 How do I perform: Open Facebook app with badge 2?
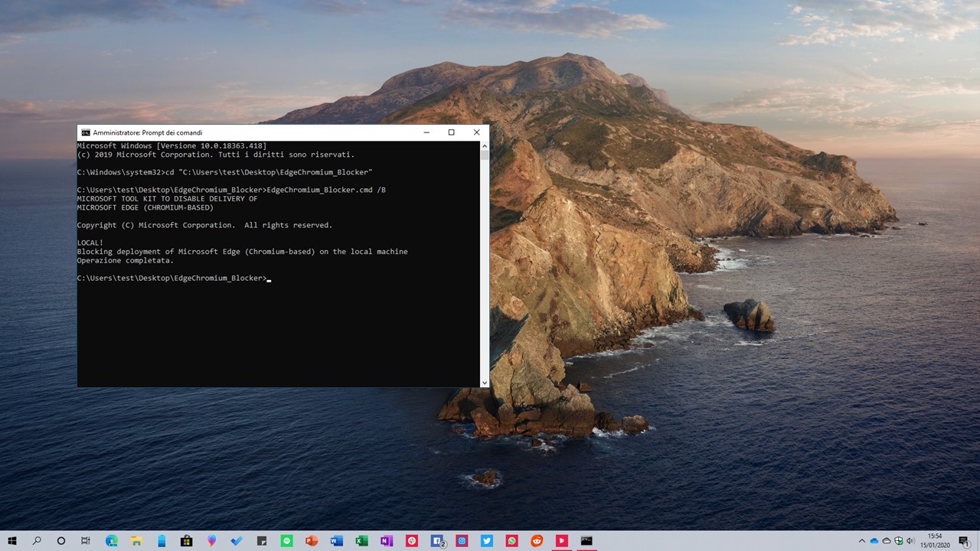[438, 540]
